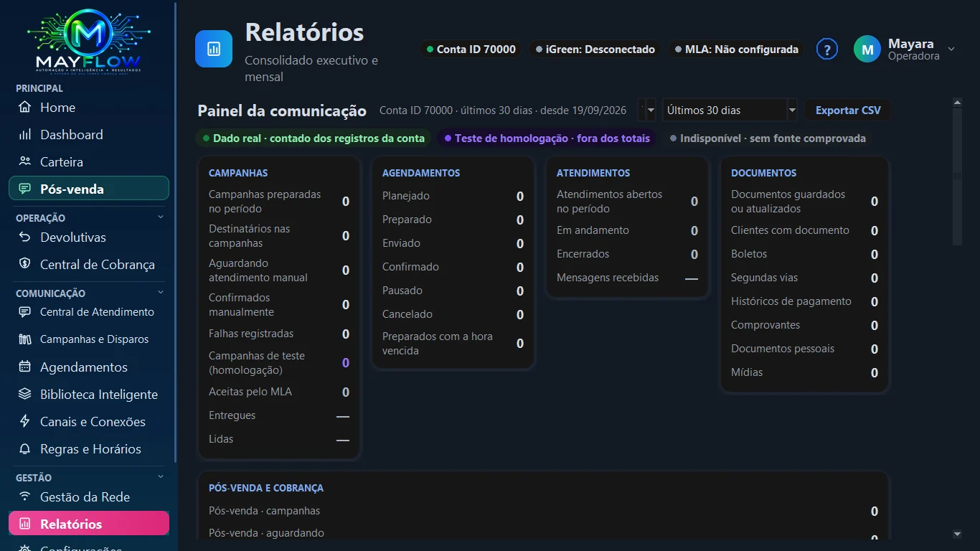Open Canais e Conexões
The width and height of the screenshot is (980, 551).
click(89, 422)
